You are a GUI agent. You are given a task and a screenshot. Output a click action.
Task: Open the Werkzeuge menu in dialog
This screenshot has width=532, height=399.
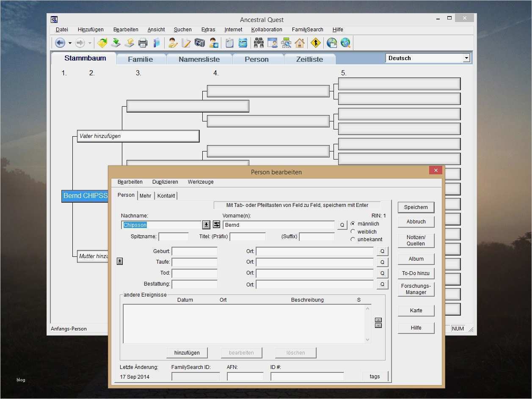201,182
